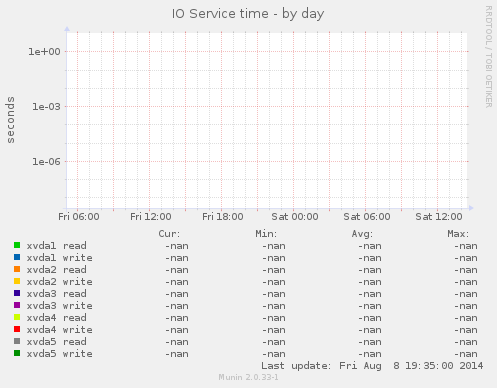Click the Avg value for xvda3 write
The image size is (497, 388).
click(x=370, y=306)
